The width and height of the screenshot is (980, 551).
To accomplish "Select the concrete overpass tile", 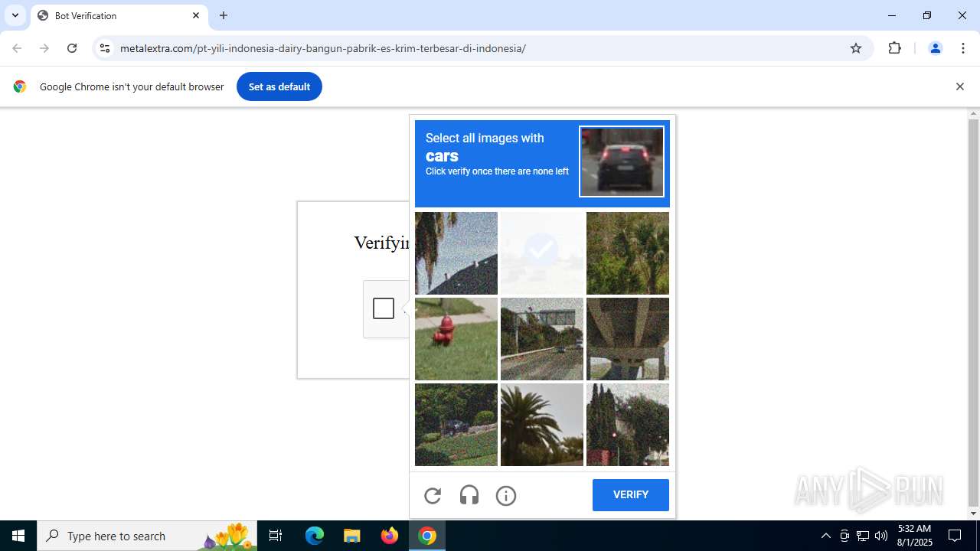I will tap(628, 339).
